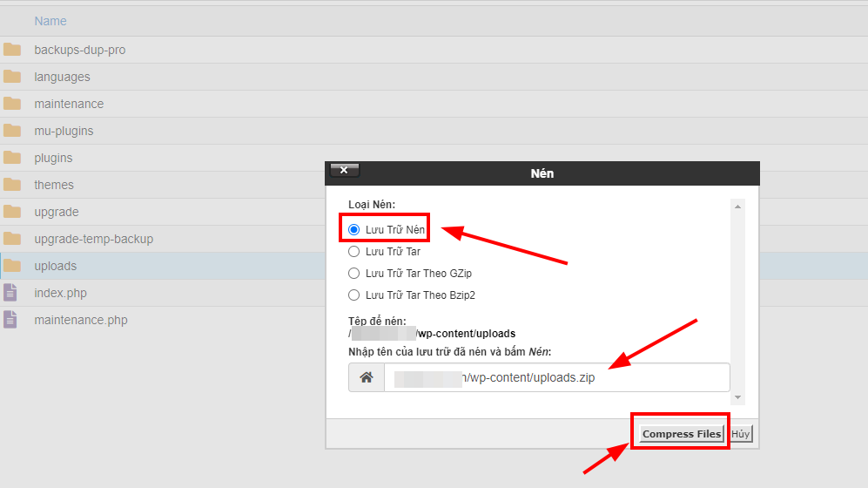868x488 pixels.
Task: Select the uploads folder name
Action: pyautogui.click(x=56, y=266)
